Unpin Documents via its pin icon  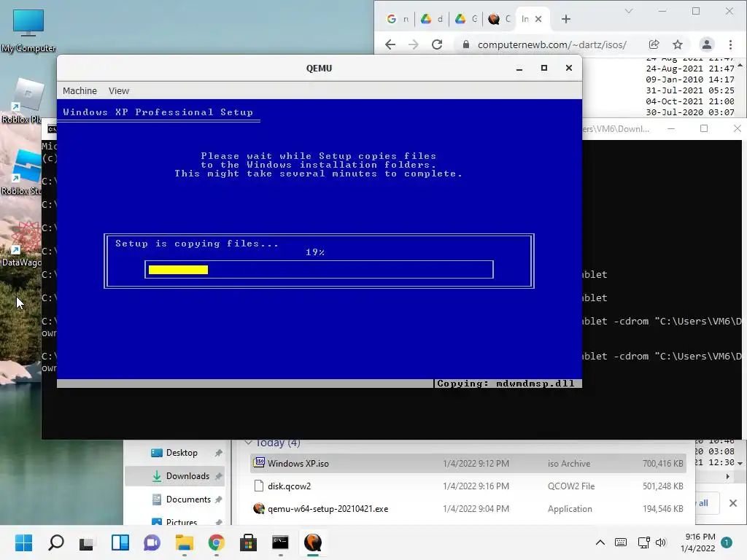219,499
